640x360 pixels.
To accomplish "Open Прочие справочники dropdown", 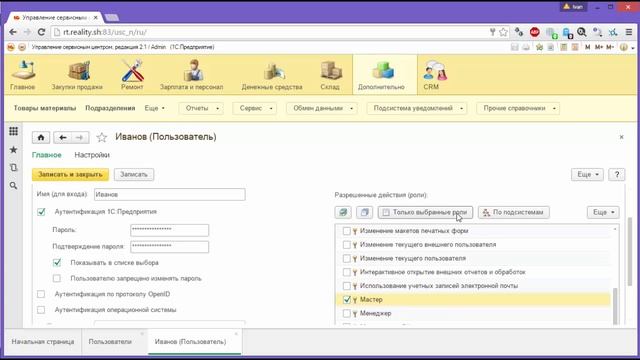I will pyautogui.click(x=518, y=108).
